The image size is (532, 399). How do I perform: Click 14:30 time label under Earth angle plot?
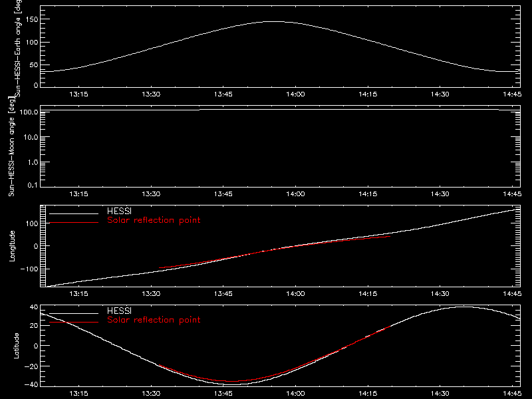click(x=440, y=94)
